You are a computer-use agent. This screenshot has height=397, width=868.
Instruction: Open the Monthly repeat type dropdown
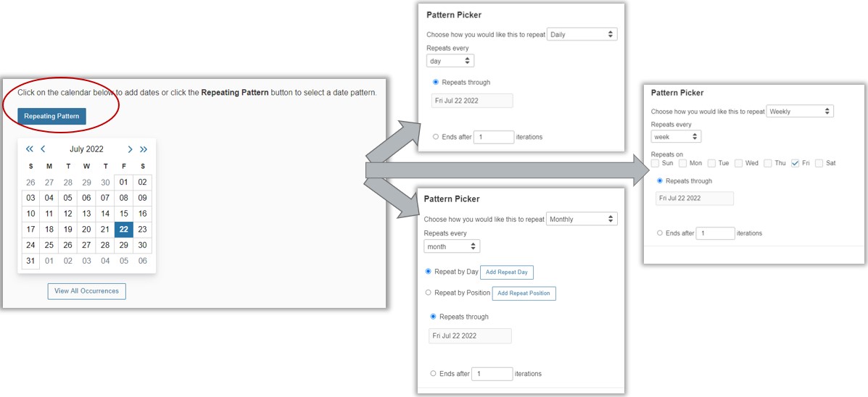(582, 219)
